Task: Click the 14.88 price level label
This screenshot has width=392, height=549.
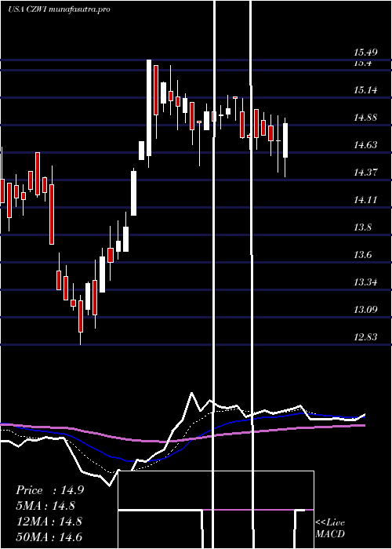Action: pos(365,118)
